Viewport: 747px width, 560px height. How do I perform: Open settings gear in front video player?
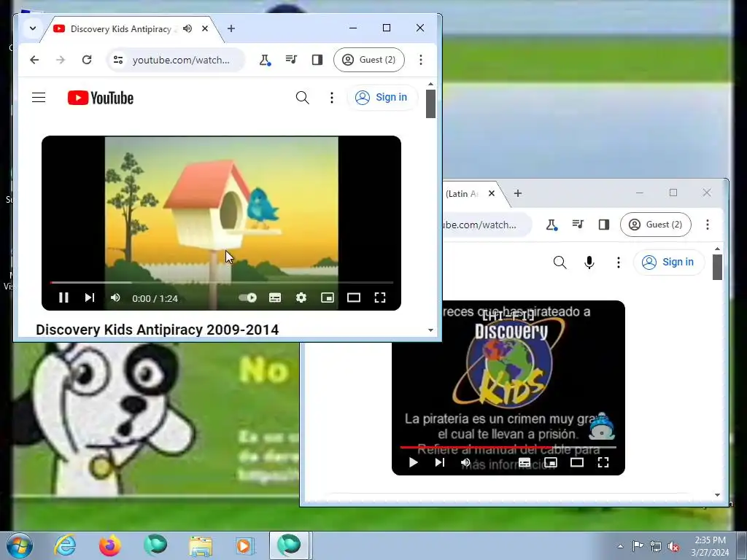301,297
